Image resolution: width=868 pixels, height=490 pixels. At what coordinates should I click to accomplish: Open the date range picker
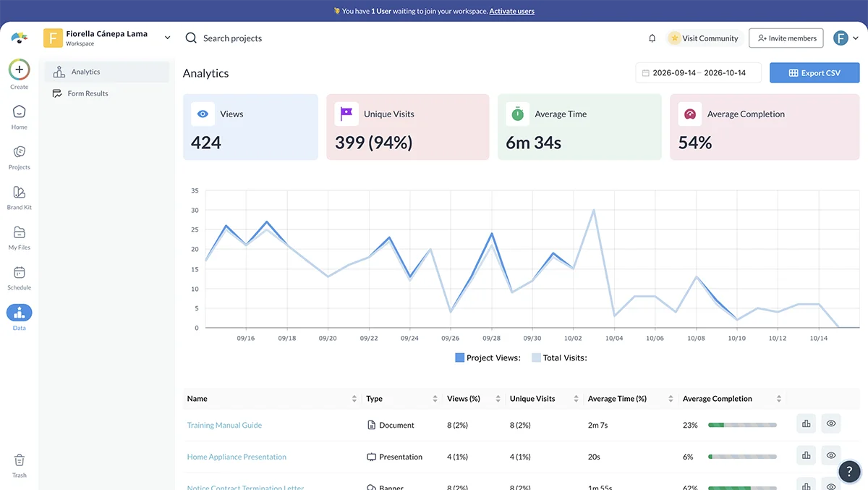click(698, 73)
